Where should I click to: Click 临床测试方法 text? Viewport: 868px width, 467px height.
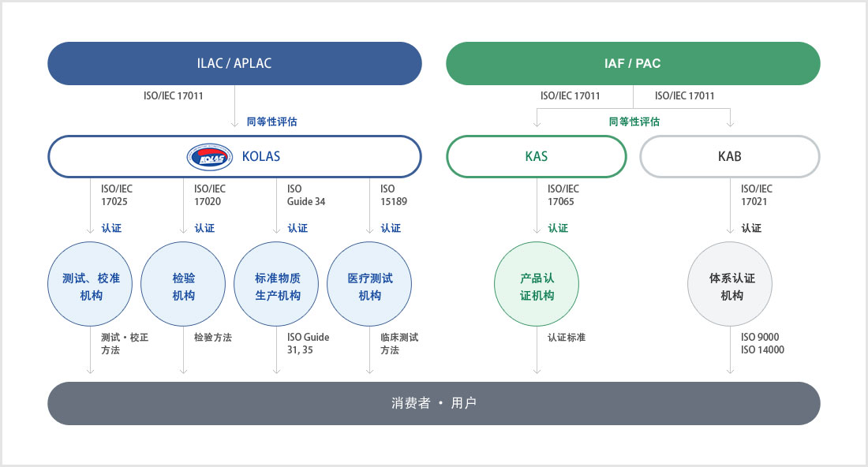coord(399,344)
